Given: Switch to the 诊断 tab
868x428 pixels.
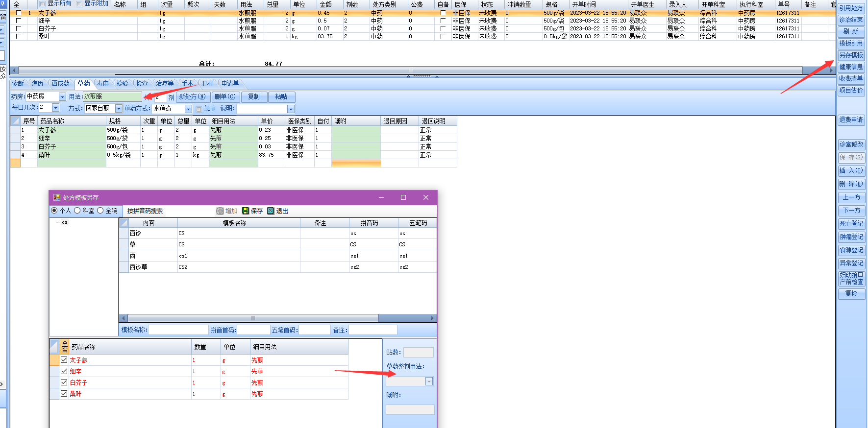Looking at the screenshot, I should (x=18, y=84).
